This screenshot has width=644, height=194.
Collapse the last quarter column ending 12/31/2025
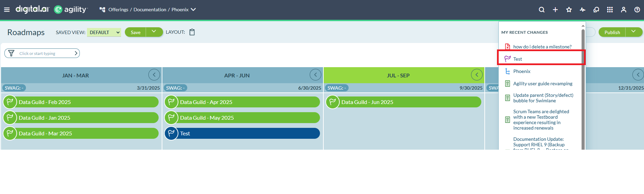[638, 74]
